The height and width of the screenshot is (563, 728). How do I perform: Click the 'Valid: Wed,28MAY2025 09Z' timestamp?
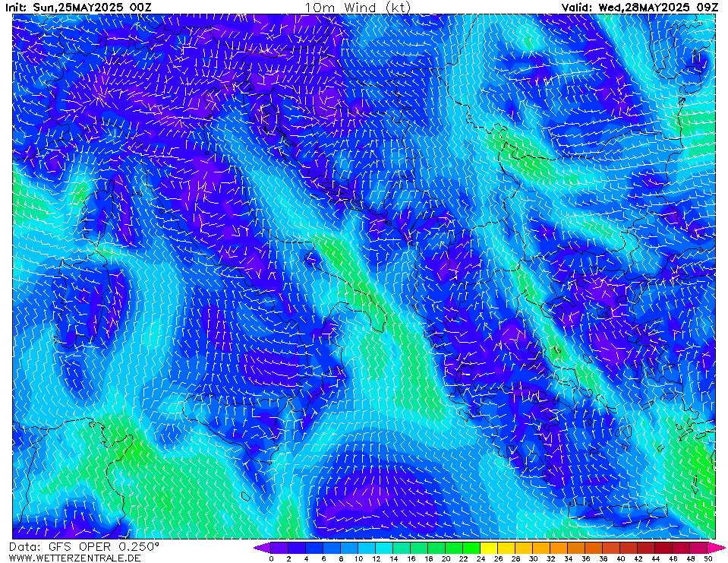pyautogui.click(x=640, y=7)
